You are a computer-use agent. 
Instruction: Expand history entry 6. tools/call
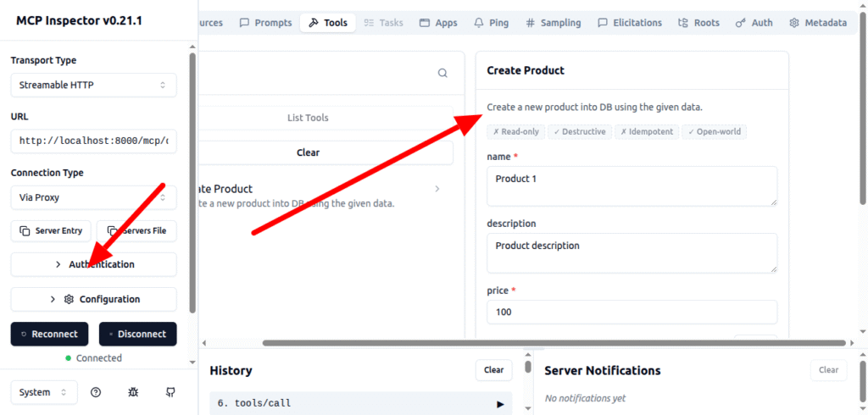tap(361, 403)
